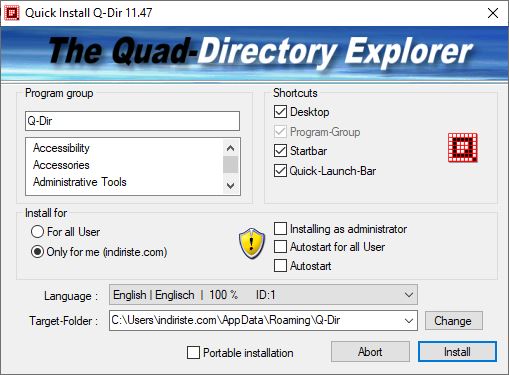Click the program list scrollbar thumb
The image size is (509, 375).
(230, 165)
